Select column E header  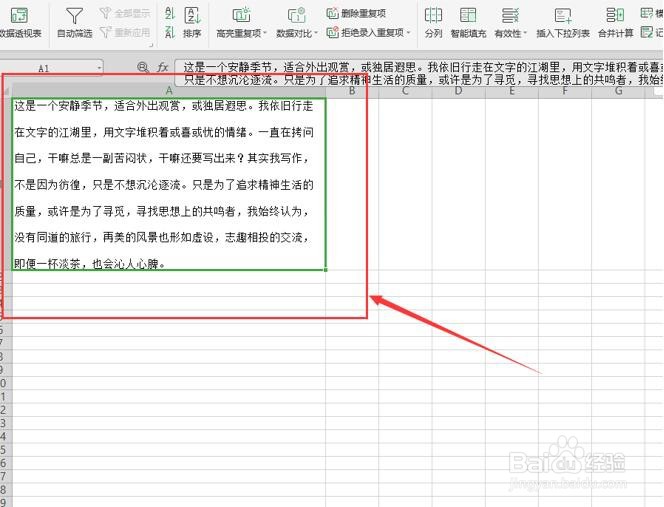tap(512, 91)
